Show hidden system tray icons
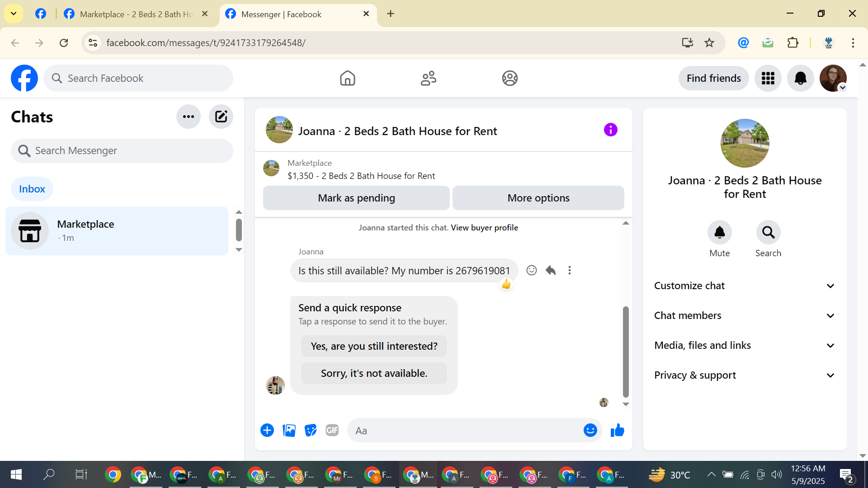The image size is (868, 488). tap(711, 474)
